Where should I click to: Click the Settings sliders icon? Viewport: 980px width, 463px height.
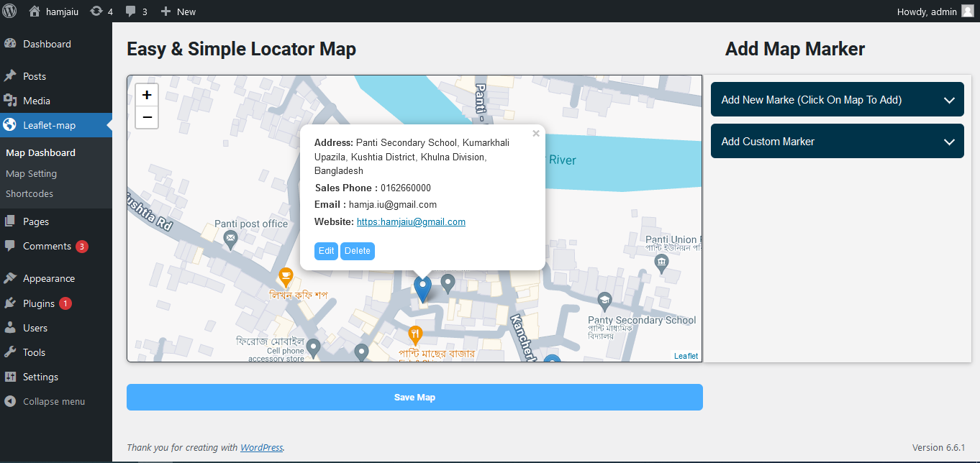coord(10,377)
